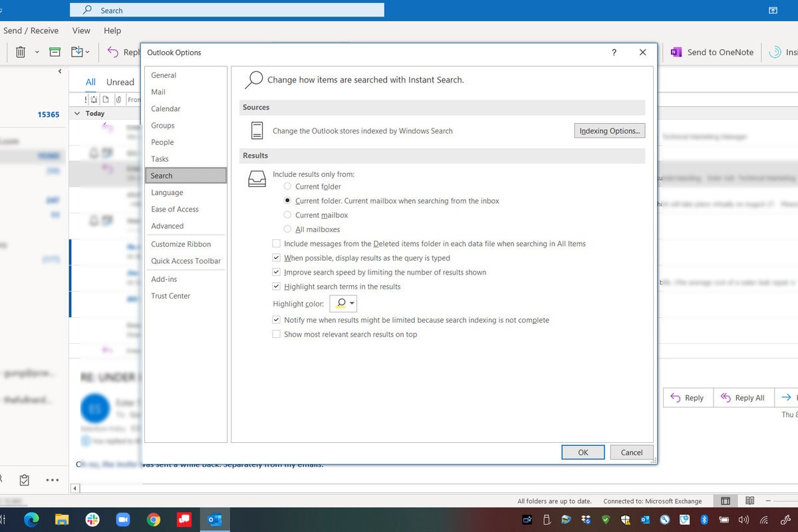798x532 pixels.
Task: Sort messages by attachment paperclip column
Action: pyautogui.click(x=118, y=100)
